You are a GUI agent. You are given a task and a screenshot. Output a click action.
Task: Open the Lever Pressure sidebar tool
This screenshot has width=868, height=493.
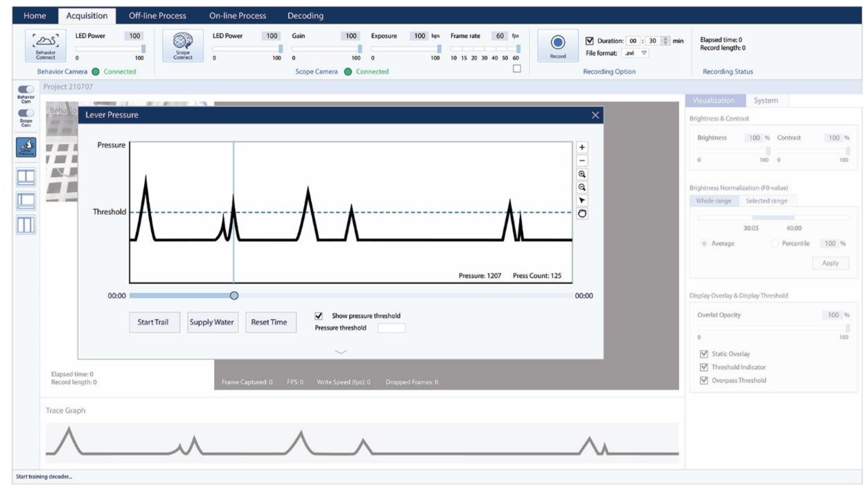point(26,147)
